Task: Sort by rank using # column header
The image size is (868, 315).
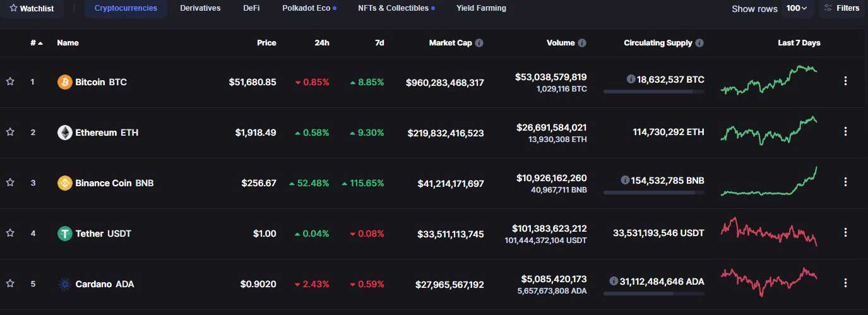Action: pos(37,43)
